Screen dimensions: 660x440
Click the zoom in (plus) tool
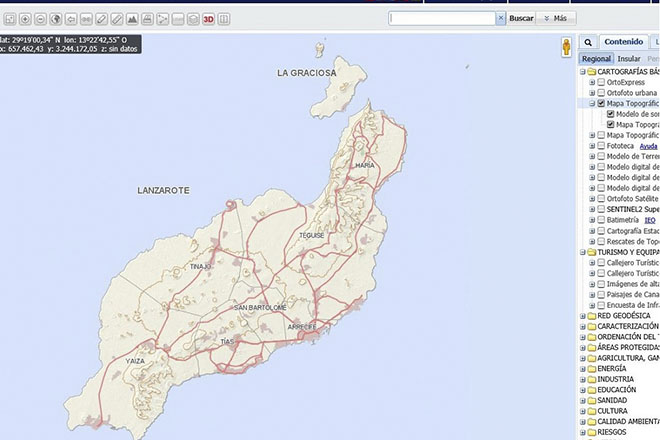(x=24, y=19)
